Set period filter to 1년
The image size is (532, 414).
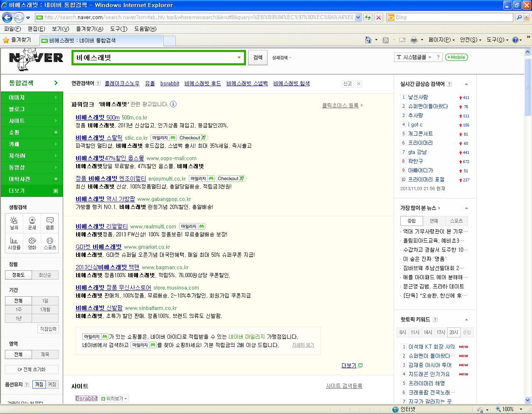click(x=18, y=318)
